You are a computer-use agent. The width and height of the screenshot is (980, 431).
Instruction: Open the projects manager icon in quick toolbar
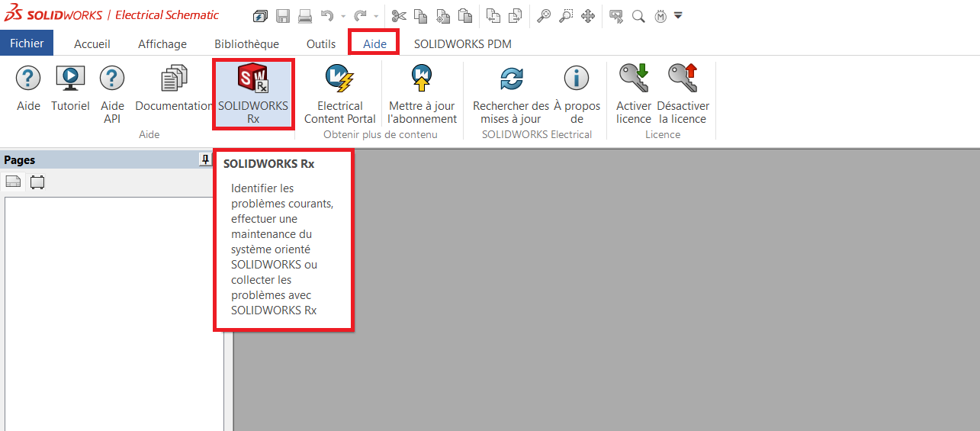click(261, 15)
